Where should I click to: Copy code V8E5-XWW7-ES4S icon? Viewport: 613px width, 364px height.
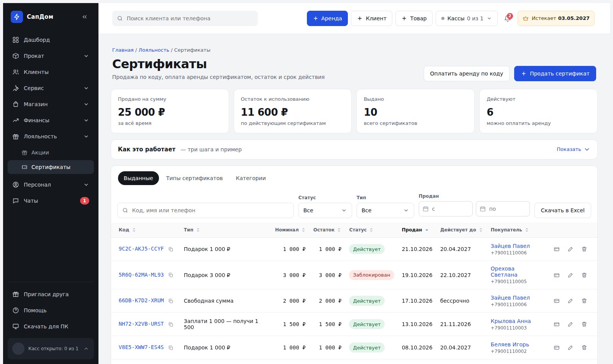point(171,348)
